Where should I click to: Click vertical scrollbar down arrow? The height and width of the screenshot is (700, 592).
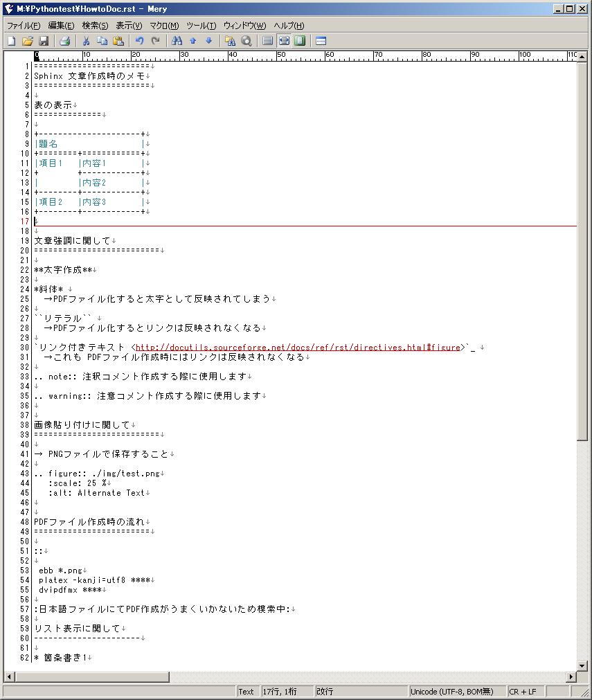[582, 665]
